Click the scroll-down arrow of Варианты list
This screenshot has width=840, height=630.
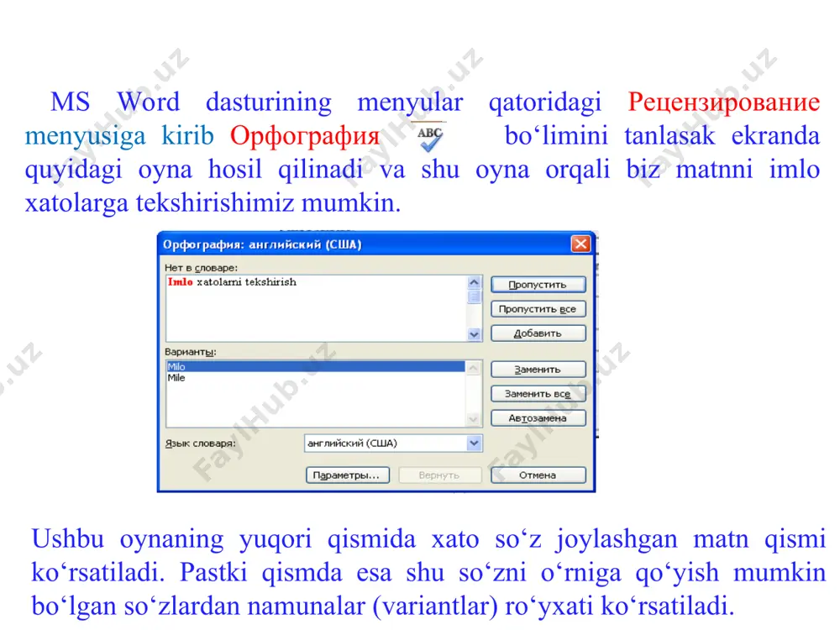(x=473, y=419)
